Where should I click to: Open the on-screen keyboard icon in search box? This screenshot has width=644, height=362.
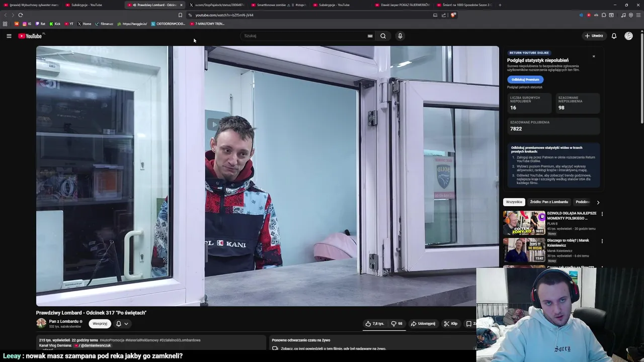(370, 36)
